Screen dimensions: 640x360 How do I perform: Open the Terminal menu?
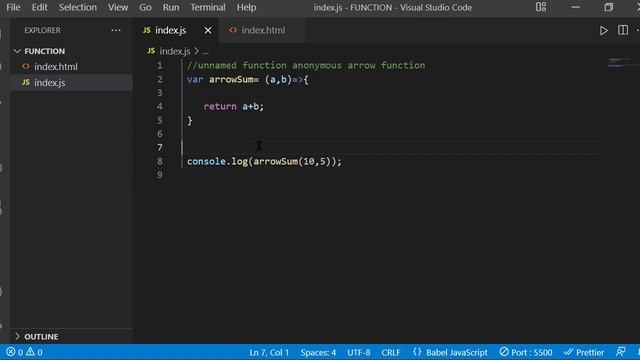click(x=208, y=7)
